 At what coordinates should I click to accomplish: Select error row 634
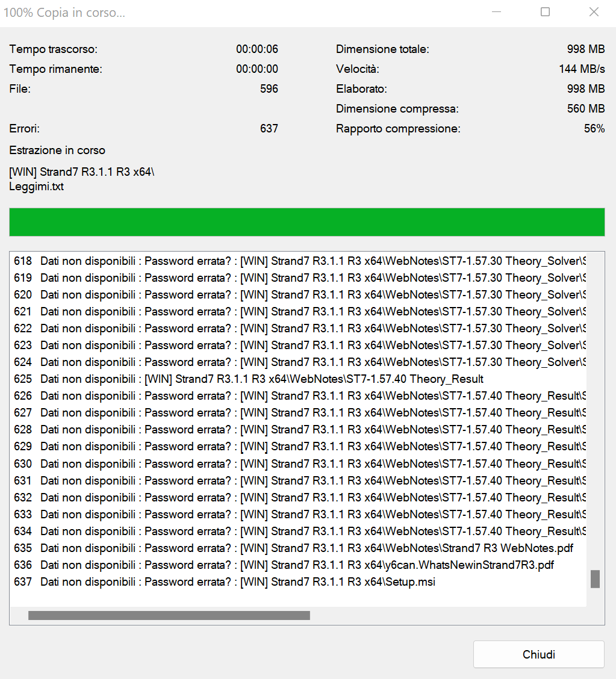[x=298, y=532]
